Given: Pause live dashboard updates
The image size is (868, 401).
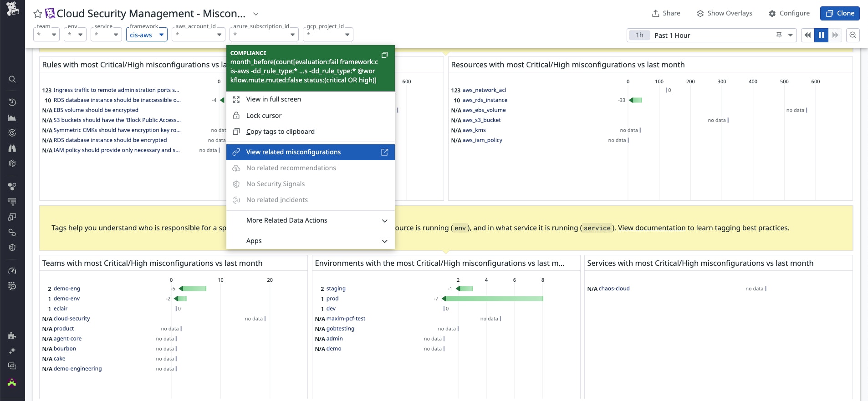Looking at the screenshot, I should (x=822, y=35).
